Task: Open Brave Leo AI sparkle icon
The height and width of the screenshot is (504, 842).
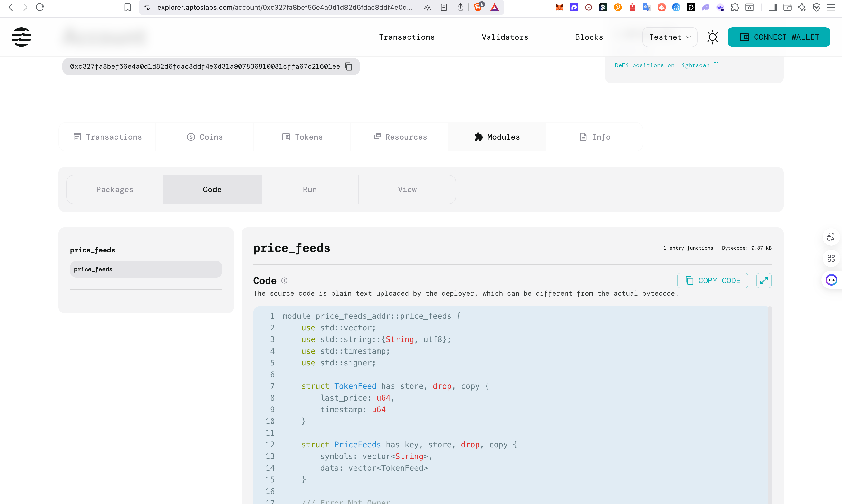Action: pyautogui.click(x=802, y=7)
